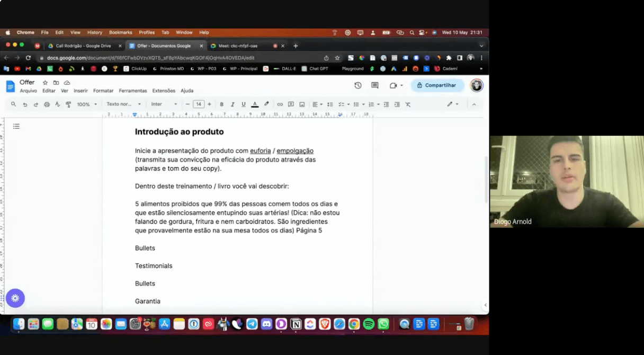Click the Compartilhar button
The image size is (644, 355).
coord(437,85)
